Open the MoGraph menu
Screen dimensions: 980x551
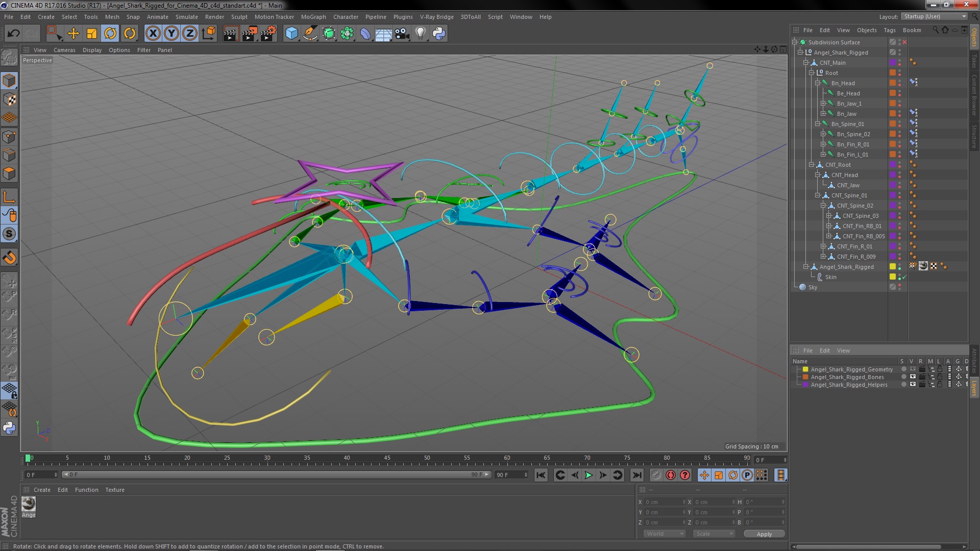(x=313, y=17)
